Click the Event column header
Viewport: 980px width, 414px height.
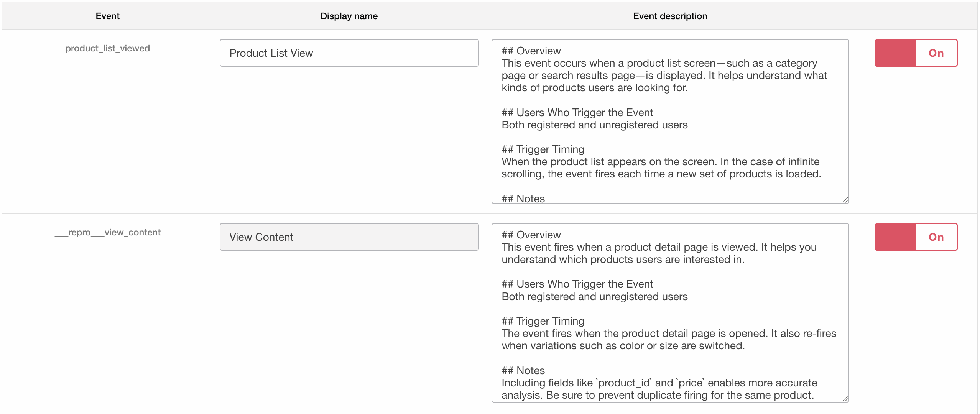coord(107,16)
